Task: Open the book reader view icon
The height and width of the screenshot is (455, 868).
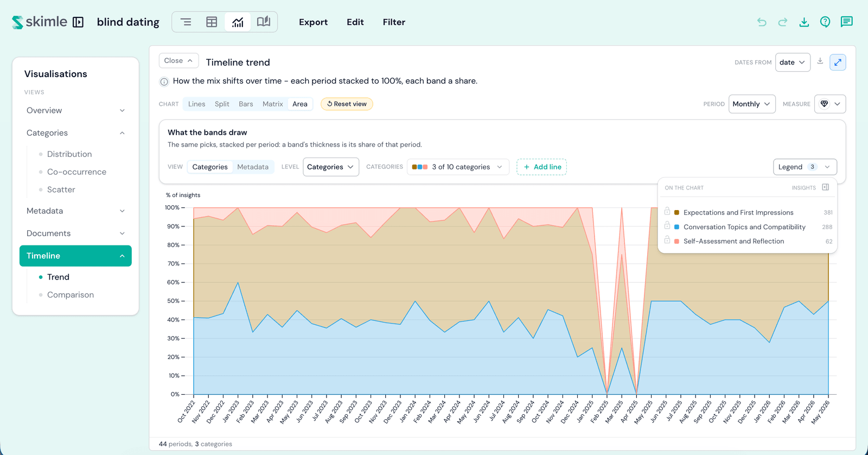Action: (x=264, y=22)
